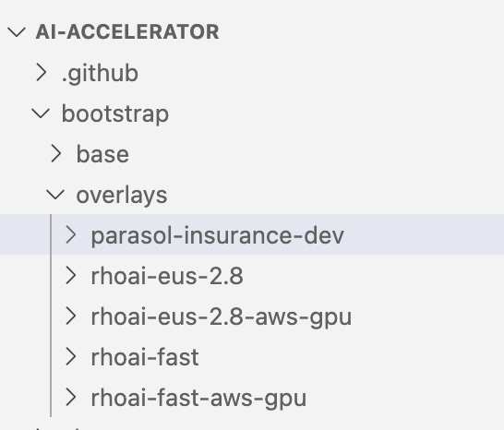Collapse the overlays folder chevron

click(55, 195)
